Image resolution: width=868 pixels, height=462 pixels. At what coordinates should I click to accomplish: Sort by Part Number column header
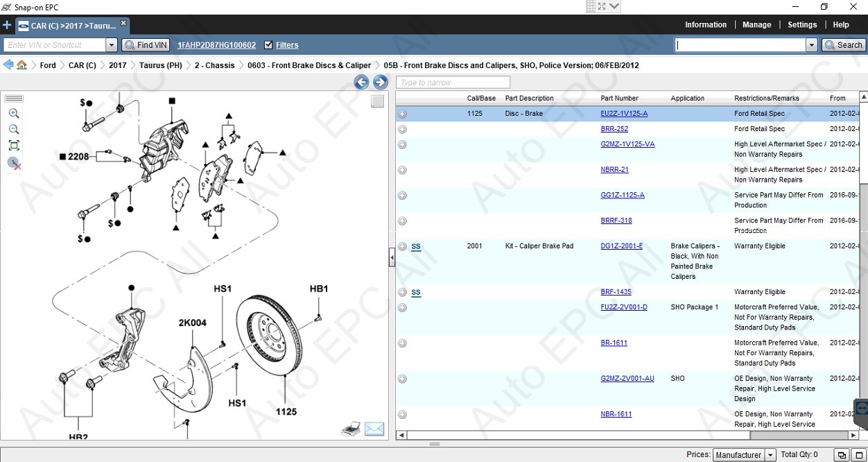pos(619,99)
